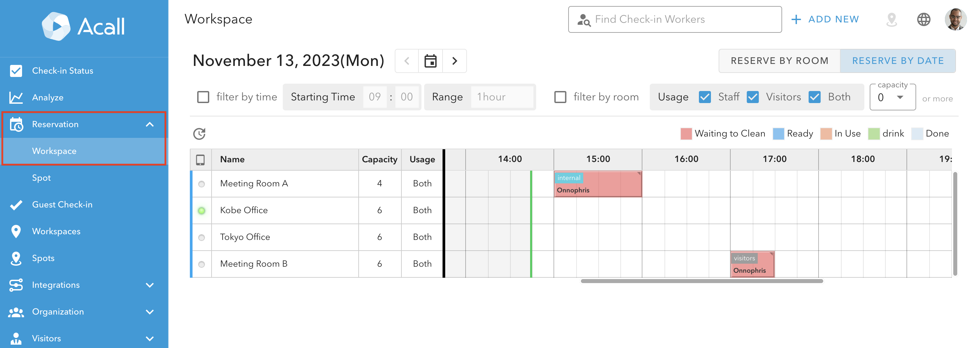This screenshot has height=348, width=980.
Task: Click the refresh history clock icon
Action: 199,134
